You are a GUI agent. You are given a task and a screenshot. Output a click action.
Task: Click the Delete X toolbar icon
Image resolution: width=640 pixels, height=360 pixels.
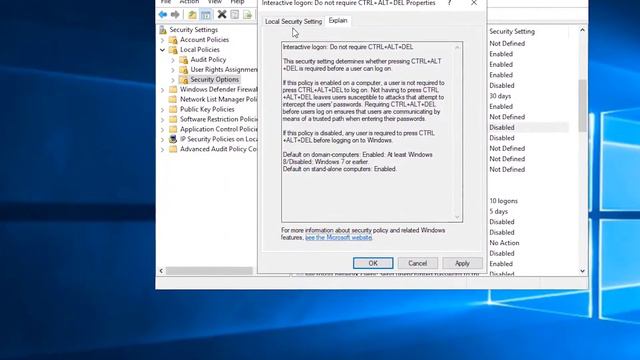click(x=222, y=15)
